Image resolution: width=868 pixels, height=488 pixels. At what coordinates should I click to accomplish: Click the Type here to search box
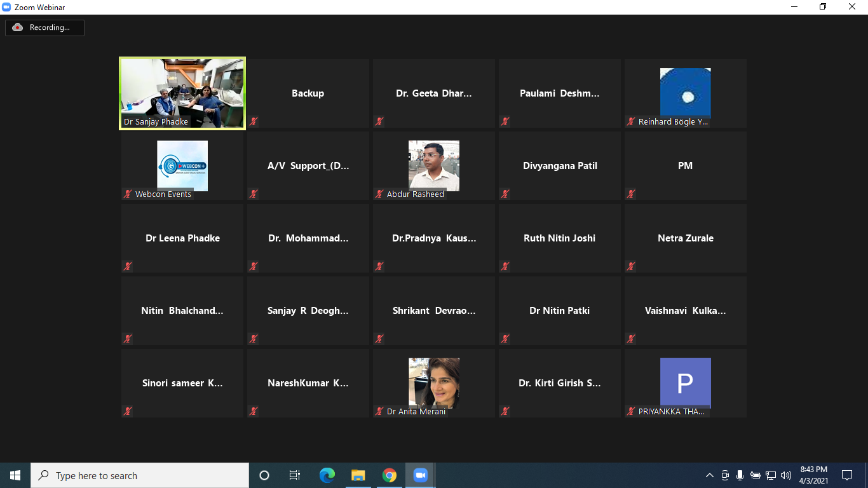[x=140, y=475]
